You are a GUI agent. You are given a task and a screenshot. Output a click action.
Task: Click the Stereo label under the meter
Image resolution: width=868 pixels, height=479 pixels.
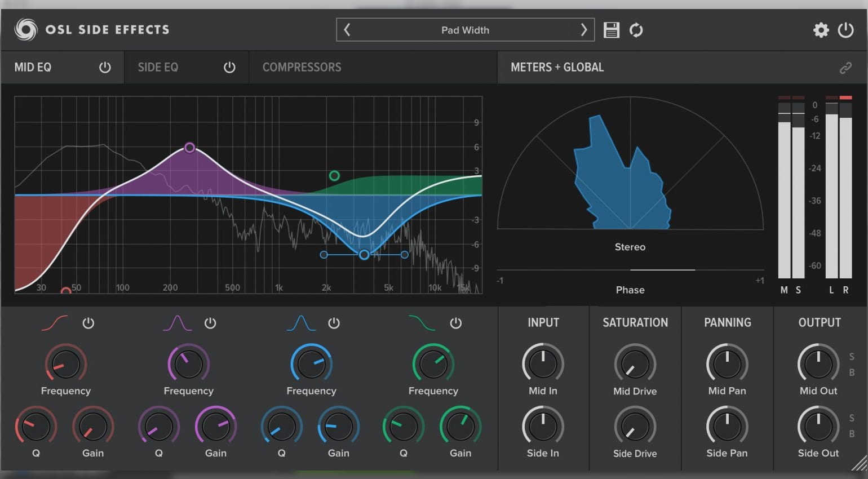point(630,247)
